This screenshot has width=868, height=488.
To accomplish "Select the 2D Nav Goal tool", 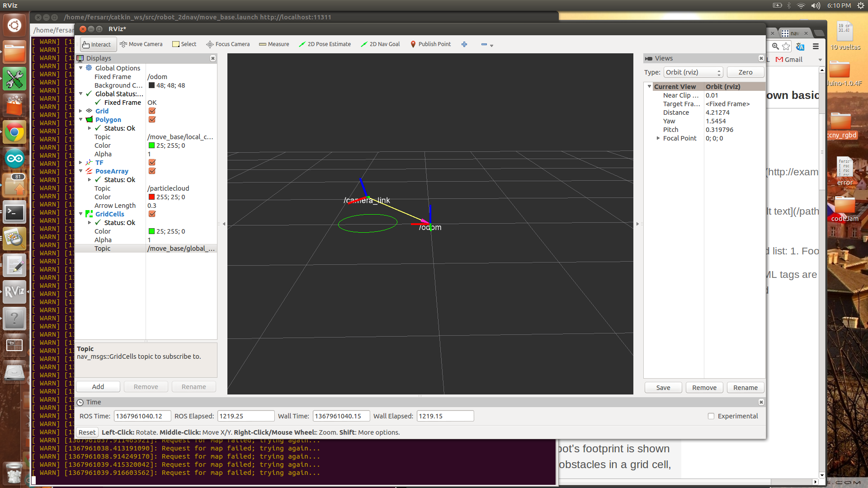I will click(380, 44).
